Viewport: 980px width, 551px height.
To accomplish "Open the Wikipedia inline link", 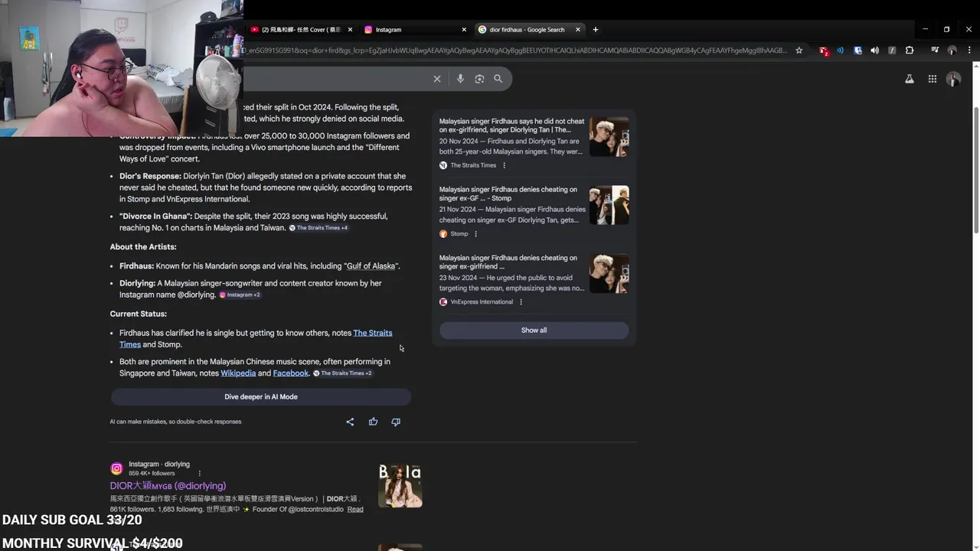I will 238,373.
